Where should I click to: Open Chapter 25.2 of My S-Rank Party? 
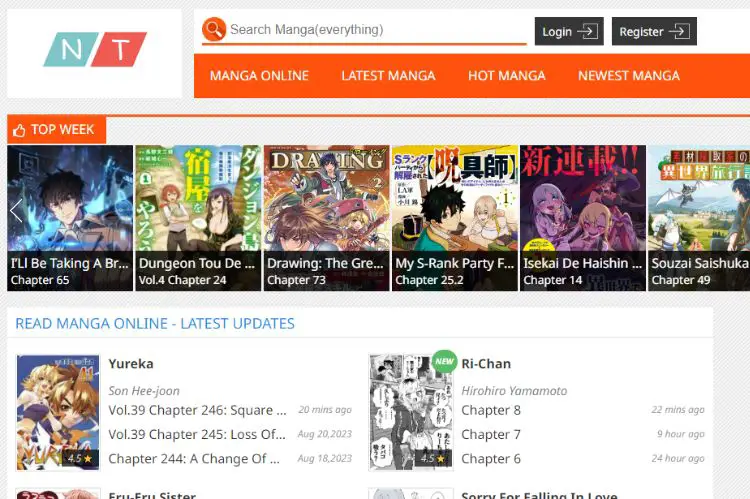pos(429,280)
